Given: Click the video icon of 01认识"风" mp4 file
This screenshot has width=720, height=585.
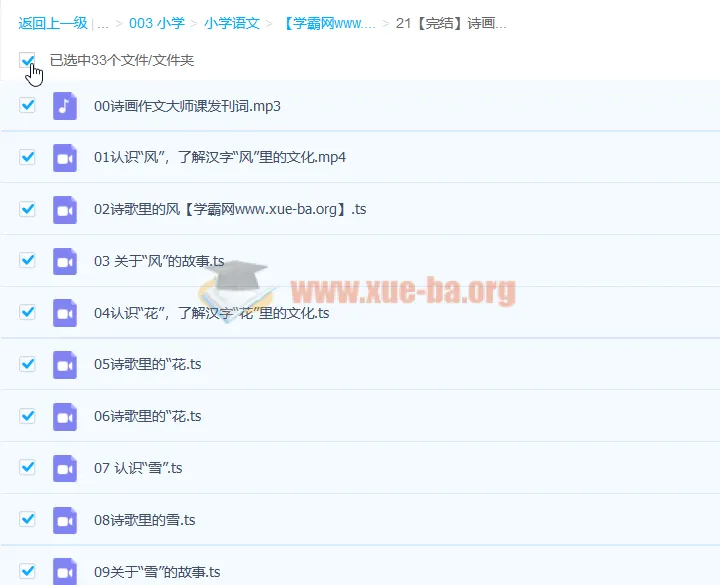Looking at the screenshot, I should point(65,158).
